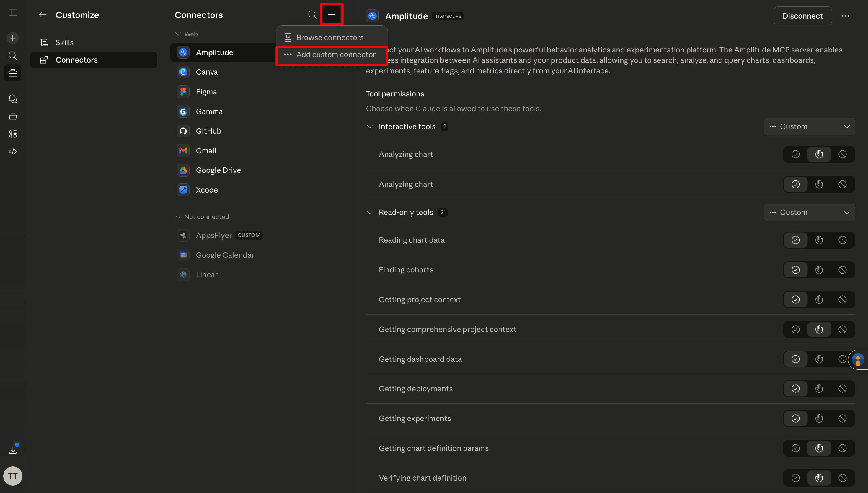Set Getting experiments to needs approval
This screenshot has height=493, width=868.
819,418
